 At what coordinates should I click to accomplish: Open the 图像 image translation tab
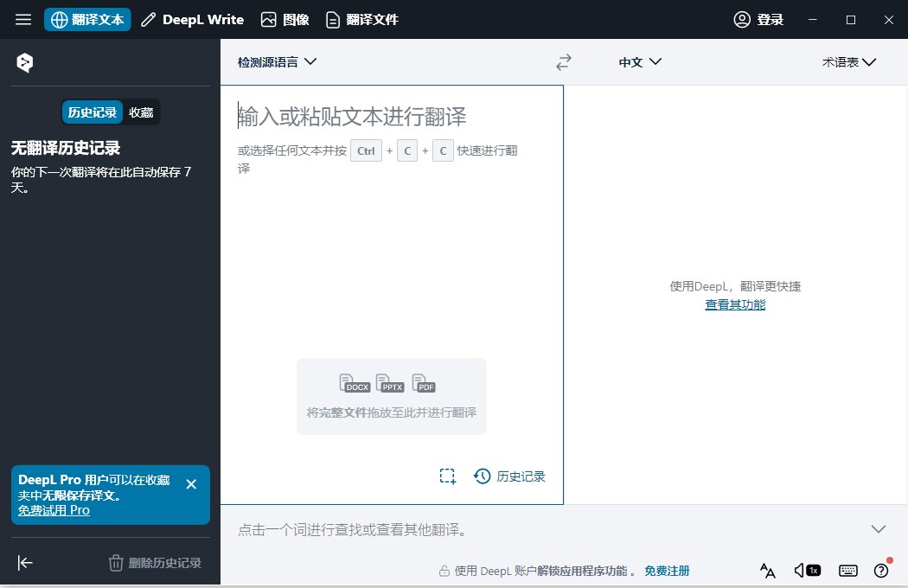pos(285,19)
